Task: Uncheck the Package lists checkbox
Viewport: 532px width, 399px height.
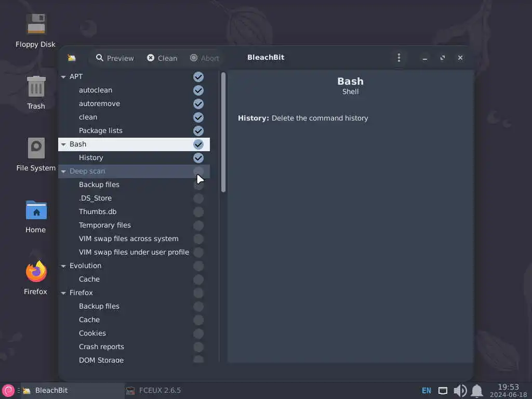Action: click(198, 131)
